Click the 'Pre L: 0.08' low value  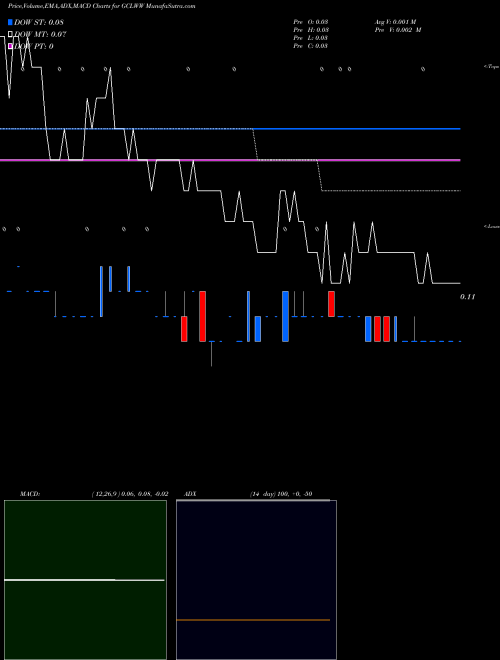pyautogui.click(x=311, y=38)
